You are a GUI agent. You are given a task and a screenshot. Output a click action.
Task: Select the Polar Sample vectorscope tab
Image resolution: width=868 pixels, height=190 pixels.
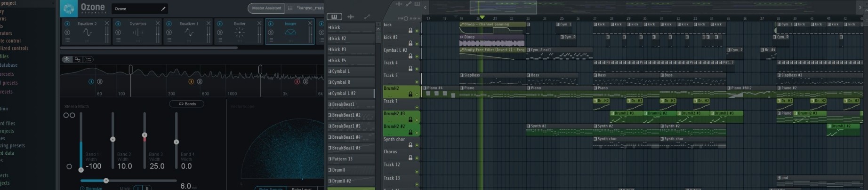[x=271, y=188]
